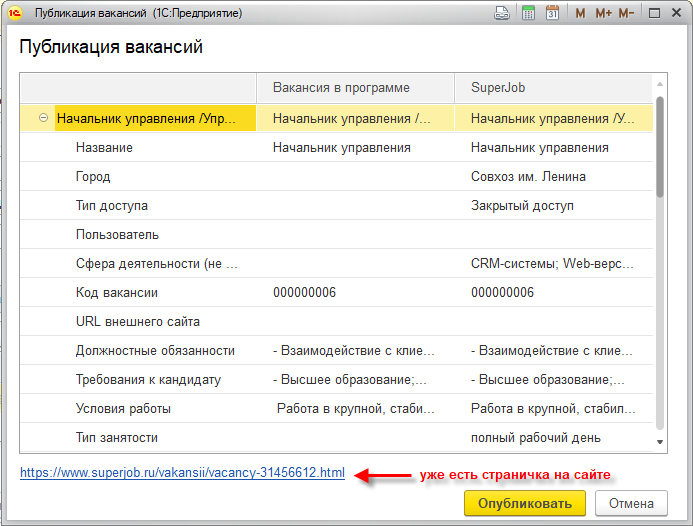Click Работа в крупной, стабил... SuperJob cell

pyautogui.click(x=553, y=408)
